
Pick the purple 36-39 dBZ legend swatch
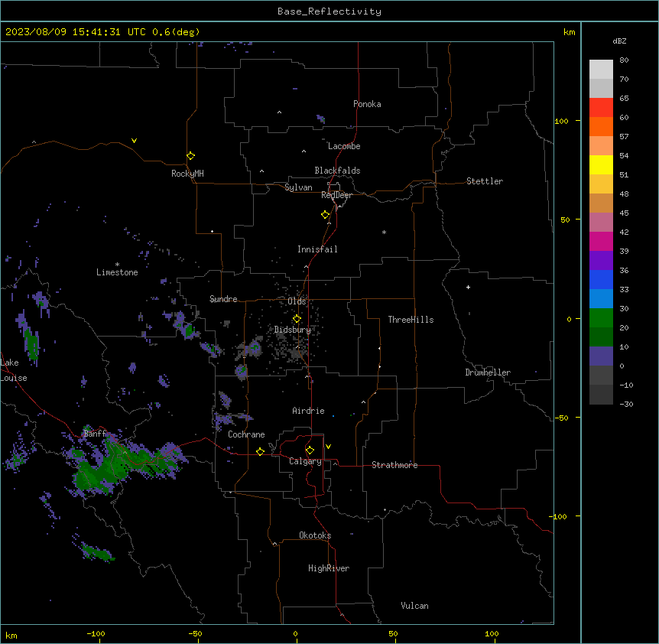601,261
